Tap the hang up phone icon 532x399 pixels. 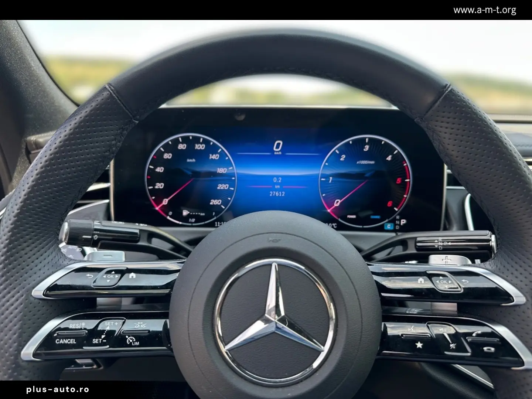coord(488,349)
